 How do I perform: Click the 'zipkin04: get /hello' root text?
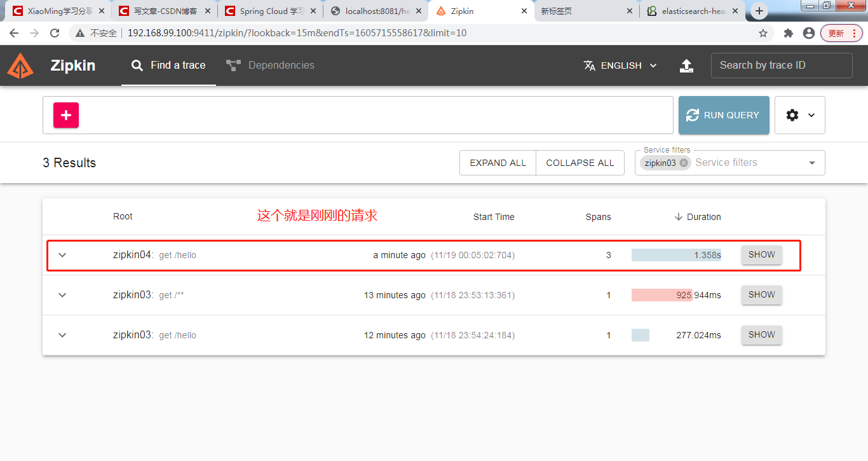click(154, 255)
